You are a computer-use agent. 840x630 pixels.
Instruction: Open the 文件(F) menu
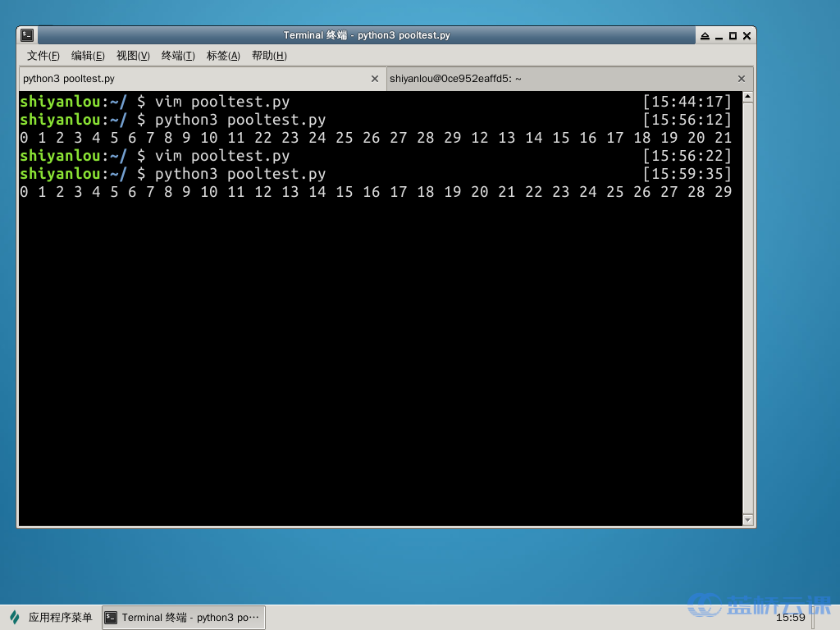pyautogui.click(x=43, y=56)
